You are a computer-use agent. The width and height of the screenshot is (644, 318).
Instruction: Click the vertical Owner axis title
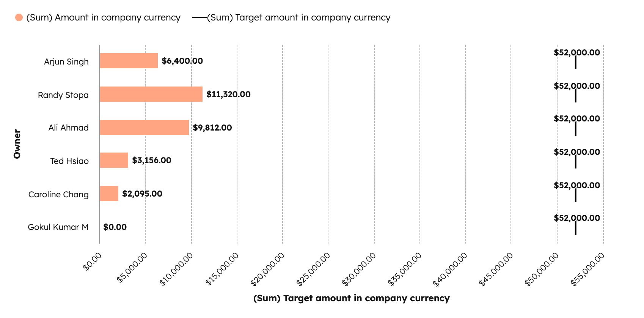coord(17,144)
